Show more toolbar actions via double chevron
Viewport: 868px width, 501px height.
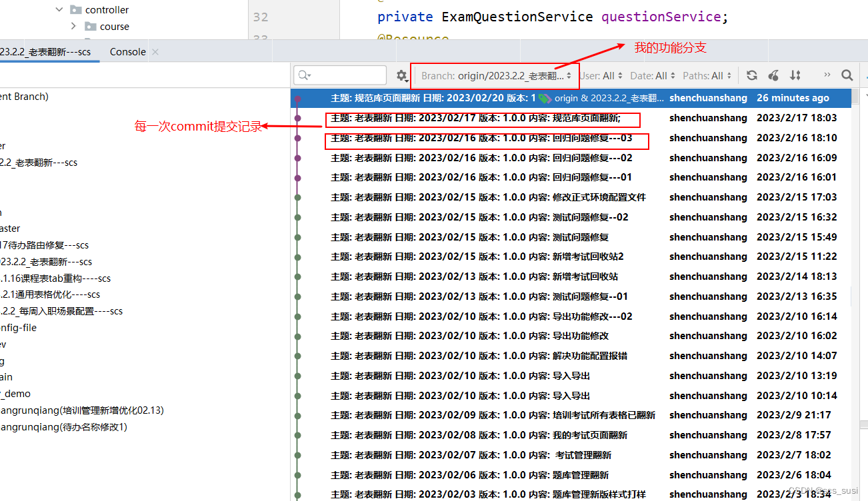827,75
